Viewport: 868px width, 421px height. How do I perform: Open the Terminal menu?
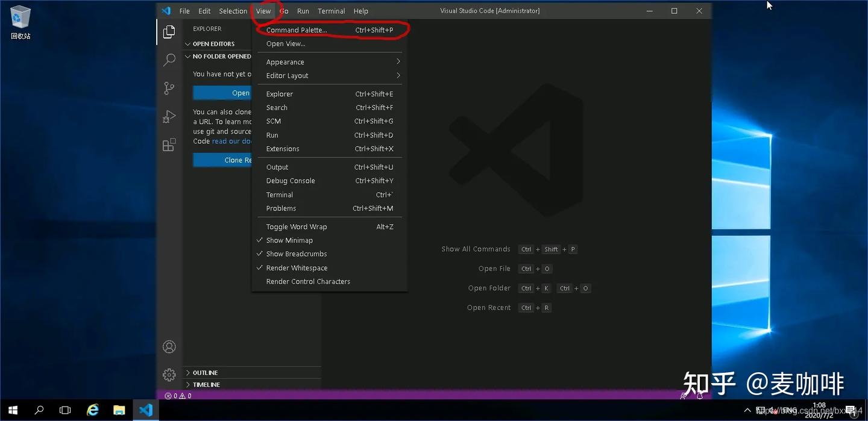332,11
